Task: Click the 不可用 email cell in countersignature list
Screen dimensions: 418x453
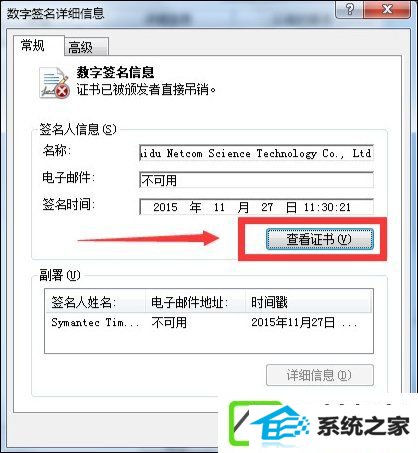Action: (169, 323)
